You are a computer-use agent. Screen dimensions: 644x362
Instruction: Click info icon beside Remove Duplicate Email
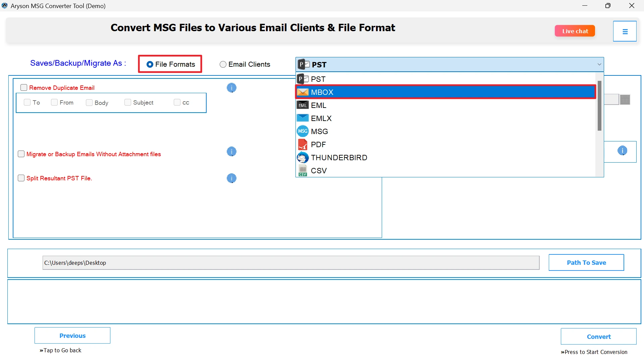(231, 88)
